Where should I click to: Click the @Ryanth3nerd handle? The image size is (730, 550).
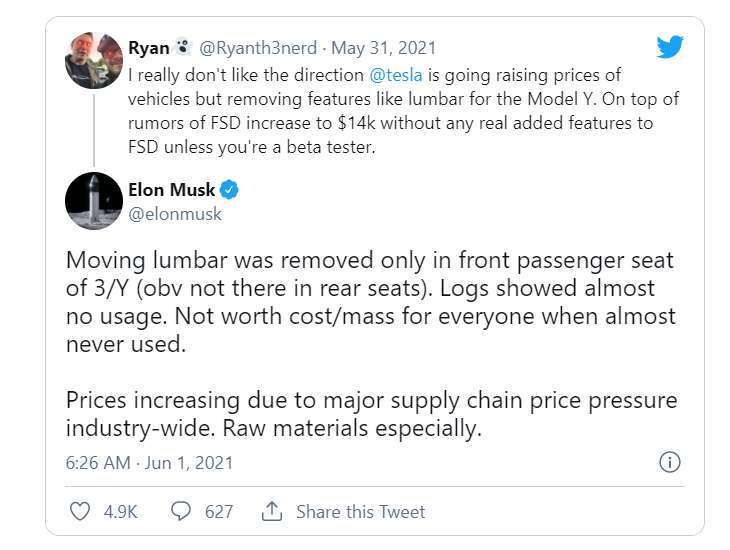[x=258, y=48]
